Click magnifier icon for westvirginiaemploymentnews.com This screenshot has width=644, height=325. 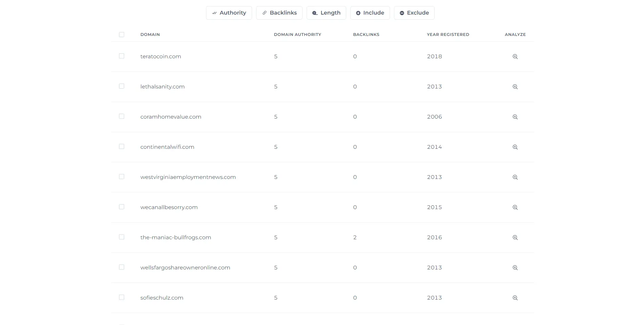pyautogui.click(x=515, y=177)
